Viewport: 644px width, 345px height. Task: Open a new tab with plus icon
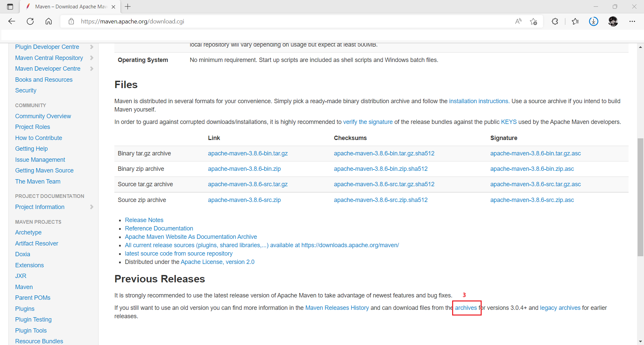(x=128, y=7)
